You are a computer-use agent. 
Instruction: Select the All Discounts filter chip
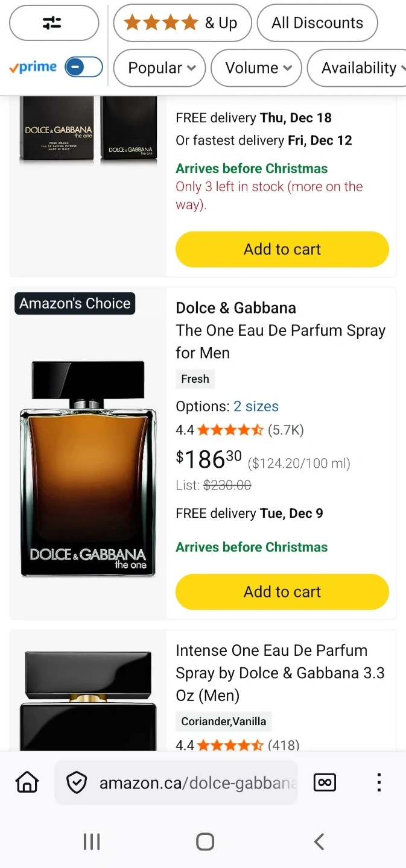coord(317,23)
